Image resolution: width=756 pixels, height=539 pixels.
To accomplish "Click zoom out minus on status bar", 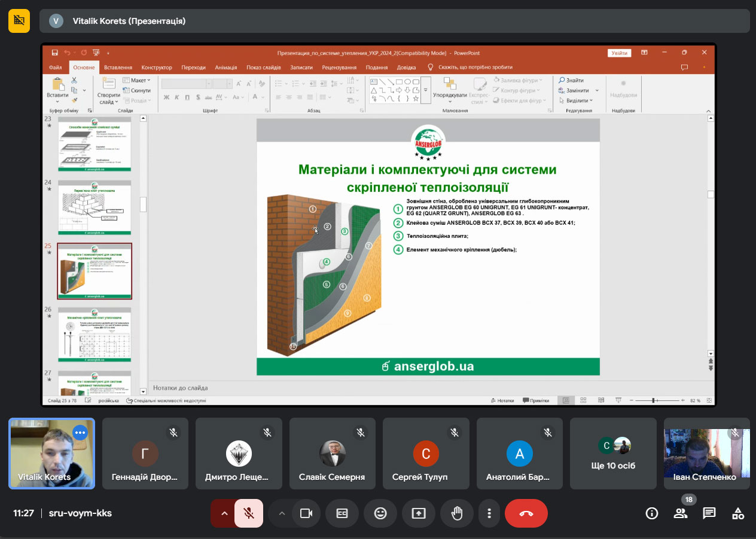I will click(x=631, y=400).
